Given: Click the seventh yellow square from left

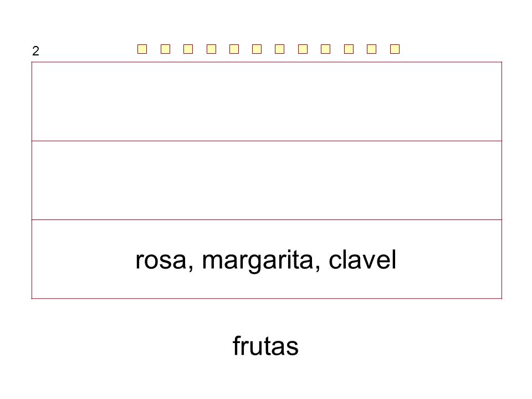Looking at the screenshot, I should point(279,49).
